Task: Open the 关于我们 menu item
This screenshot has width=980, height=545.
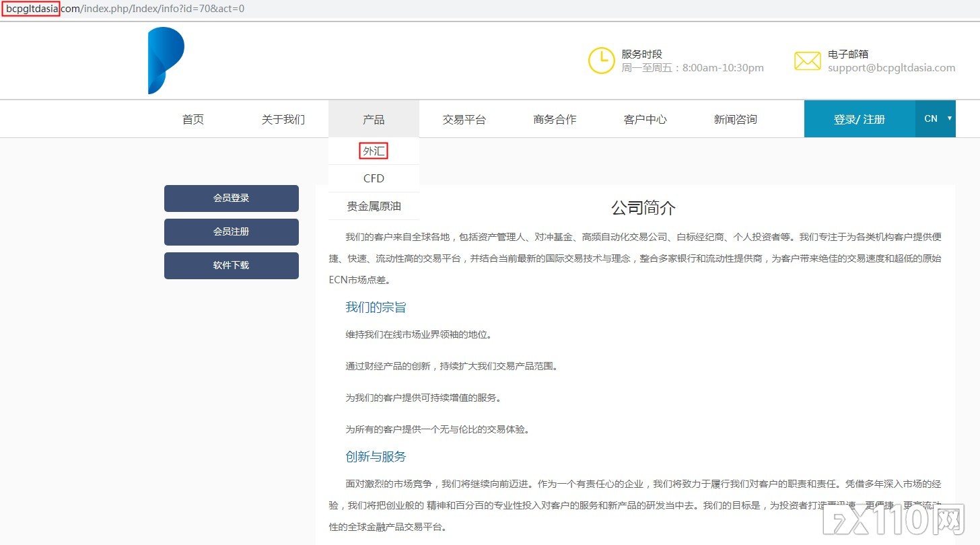Action: (x=283, y=118)
